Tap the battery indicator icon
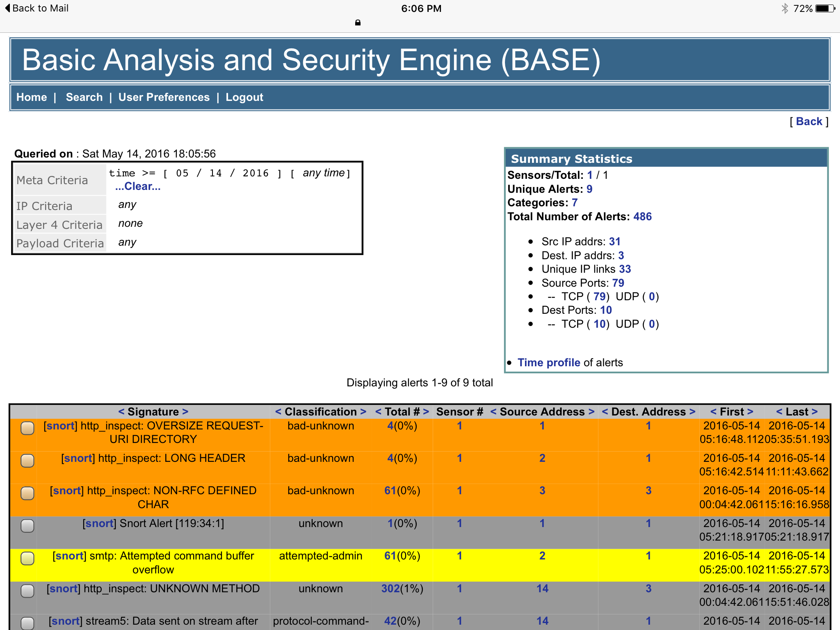Screen dimensions: 840x630 tap(824, 8)
